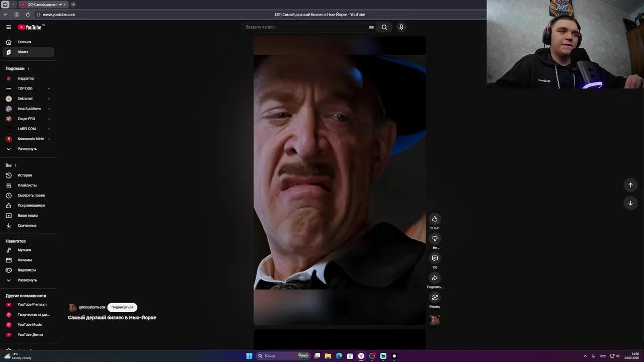Open the Sakramel channel subscription
This screenshot has height=362, width=644.
pos(28,99)
